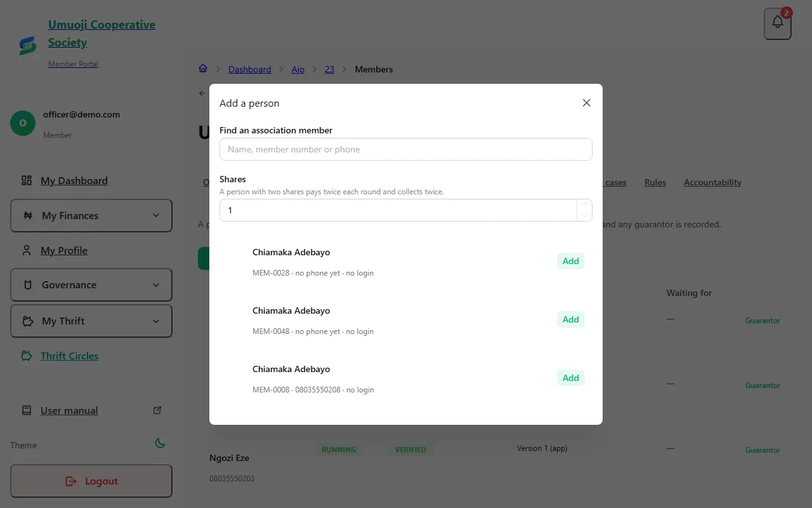
Task: Click the text "MEM-0008 · 08035550208 · no login"
Action: coord(313,390)
